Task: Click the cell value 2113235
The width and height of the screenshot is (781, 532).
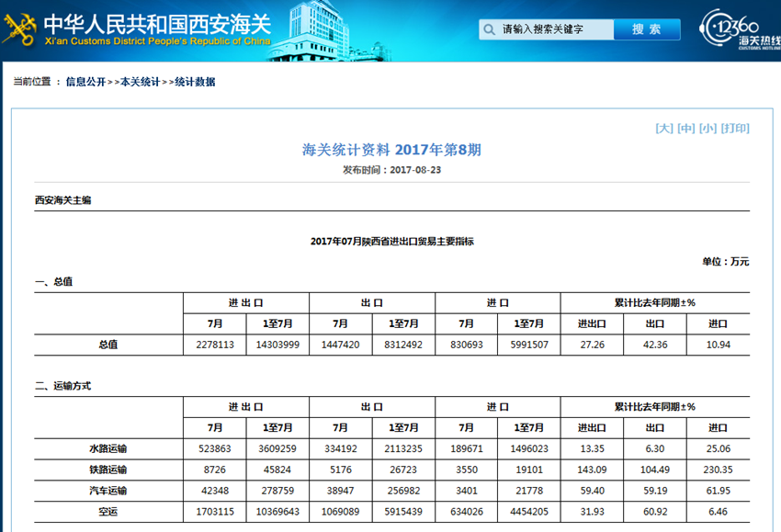Action: [x=403, y=448]
